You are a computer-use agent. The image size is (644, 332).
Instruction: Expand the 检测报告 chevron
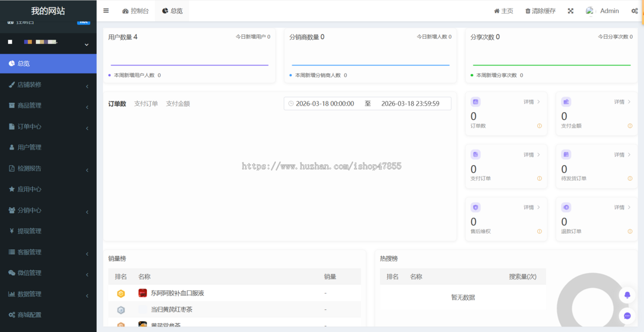tap(87, 170)
